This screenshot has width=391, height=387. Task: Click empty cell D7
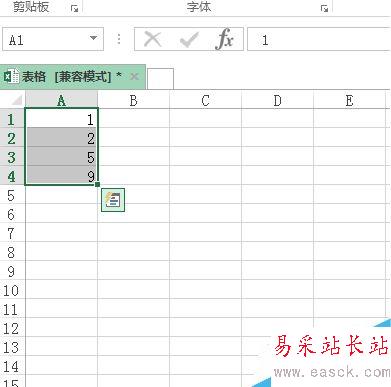(x=278, y=232)
